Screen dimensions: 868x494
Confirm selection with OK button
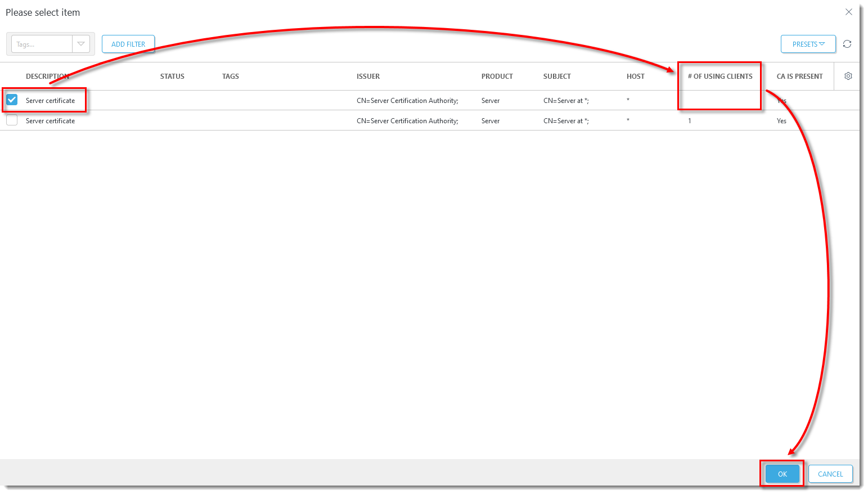point(782,474)
